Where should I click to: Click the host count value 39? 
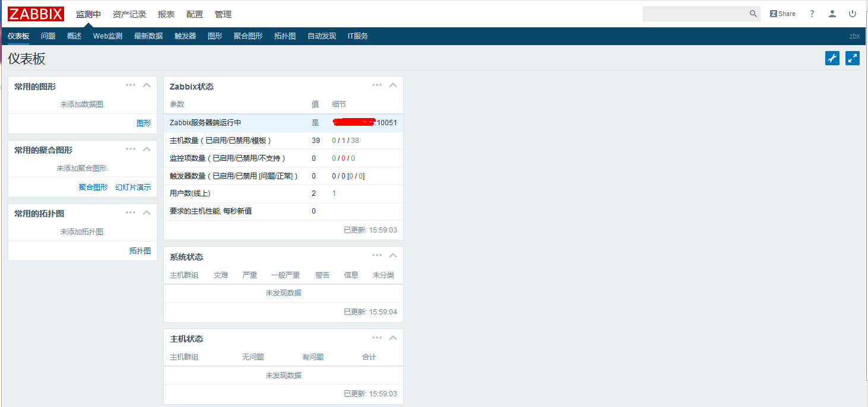[316, 141]
